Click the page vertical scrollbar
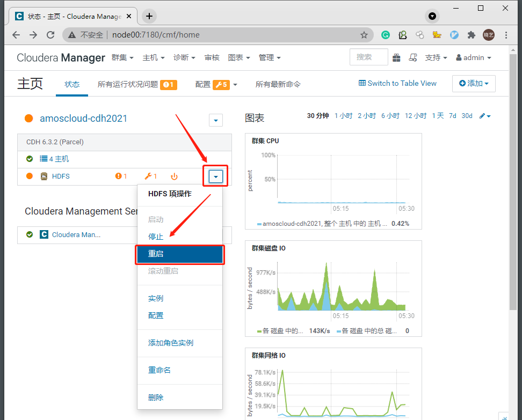522x420 pixels. [x=513, y=181]
